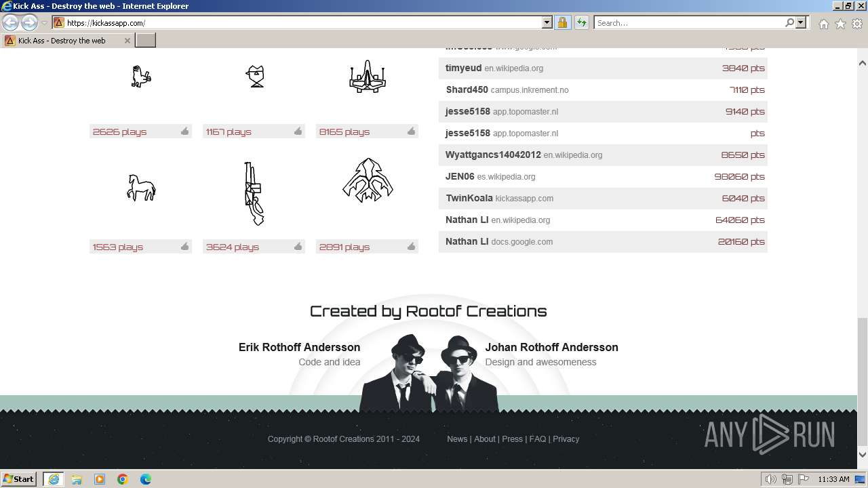Click Wyattgancs14042012 highscore entry
868x488 pixels.
click(603, 155)
